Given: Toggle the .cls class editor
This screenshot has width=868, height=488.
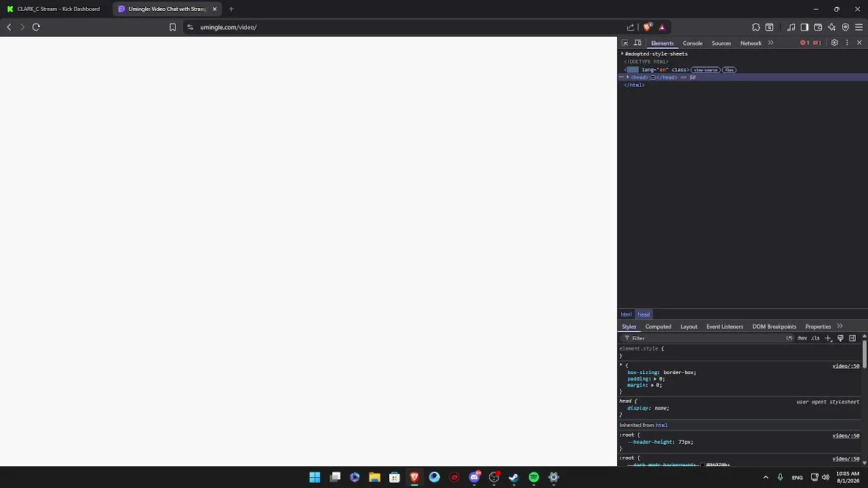Looking at the screenshot, I should click(815, 338).
